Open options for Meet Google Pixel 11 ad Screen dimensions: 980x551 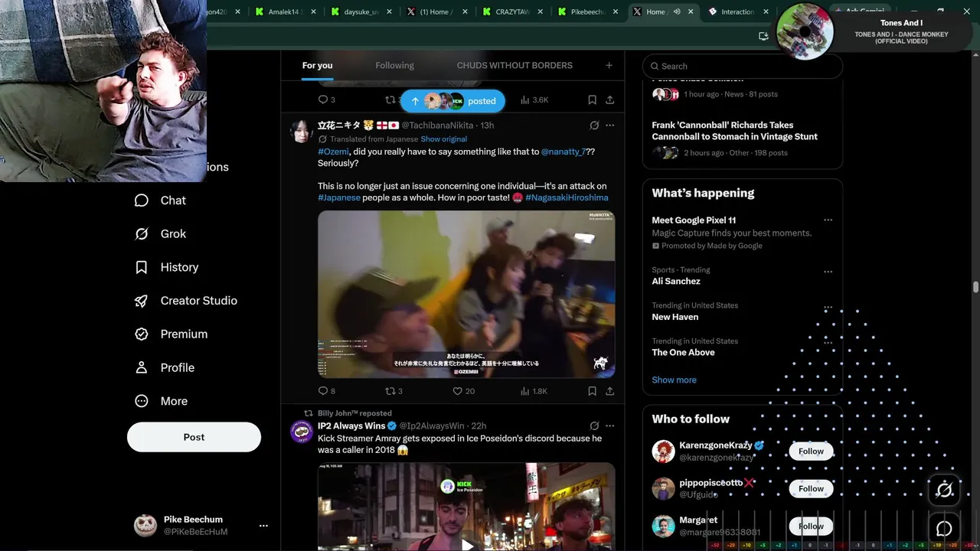[828, 220]
